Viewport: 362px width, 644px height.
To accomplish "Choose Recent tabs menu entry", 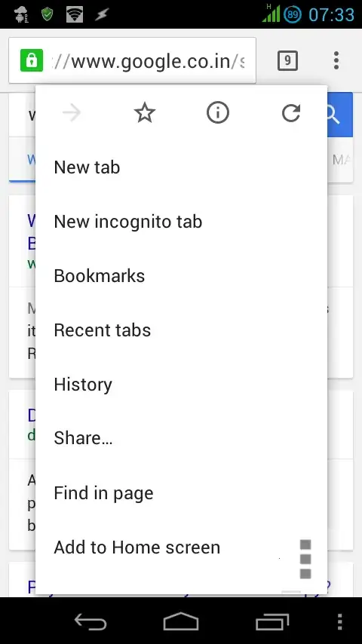I will pos(181,330).
